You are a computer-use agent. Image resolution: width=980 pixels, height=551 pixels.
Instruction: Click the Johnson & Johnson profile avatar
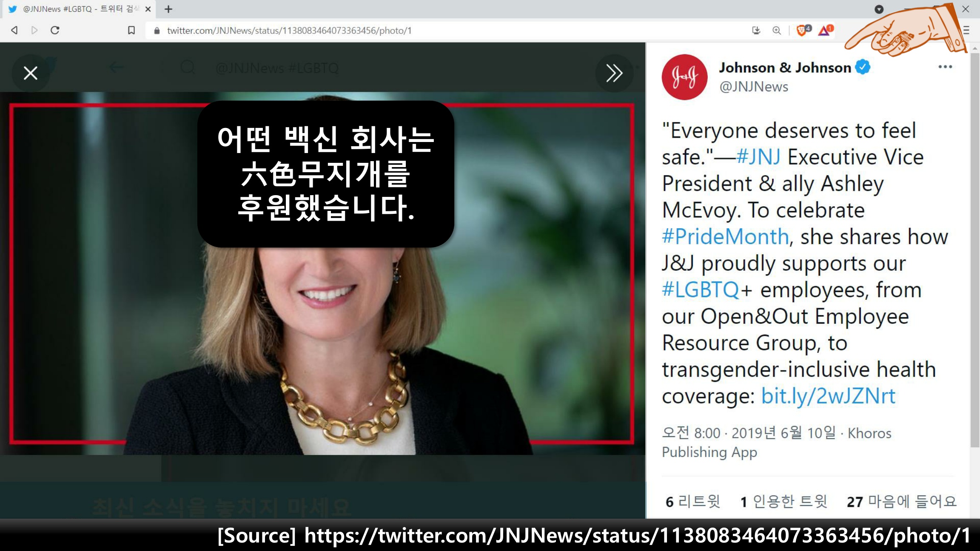click(x=684, y=77)
